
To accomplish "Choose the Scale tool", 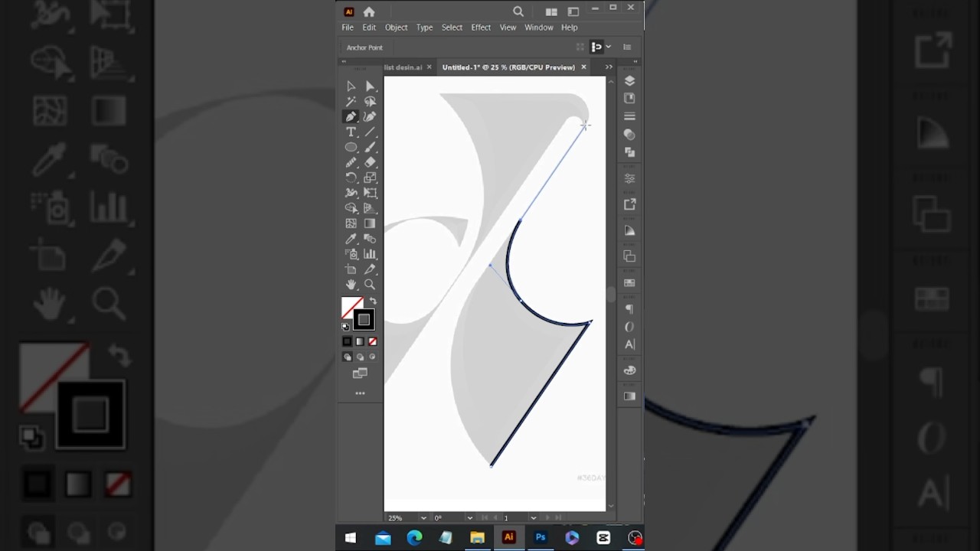I will tap(370, 178).
